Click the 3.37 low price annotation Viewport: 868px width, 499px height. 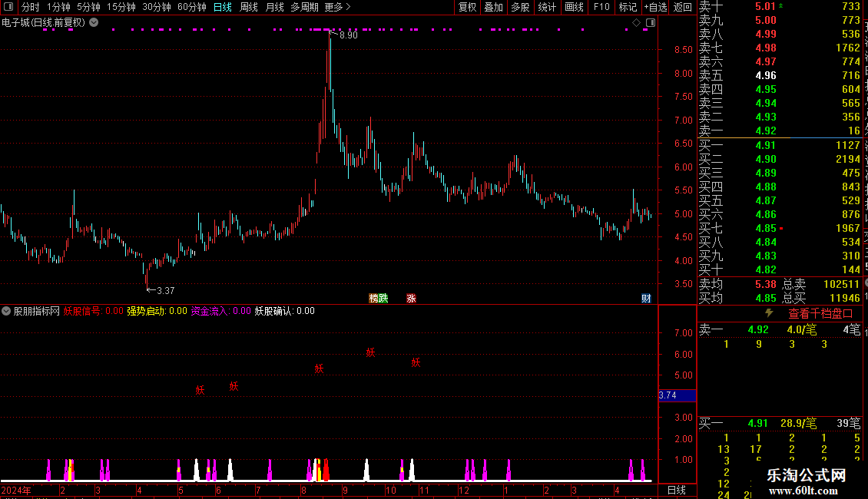[165, 290]
